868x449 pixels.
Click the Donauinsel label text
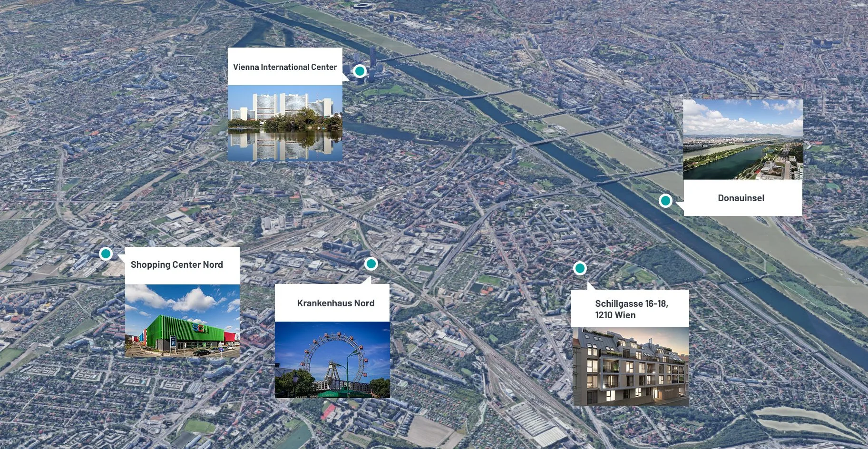coord(741,198)
